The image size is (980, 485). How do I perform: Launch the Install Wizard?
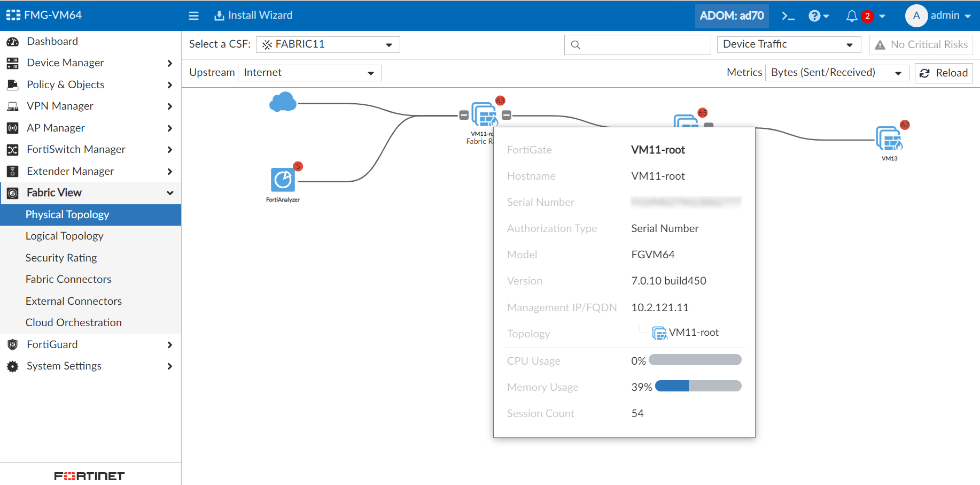(x=253, y=15)
